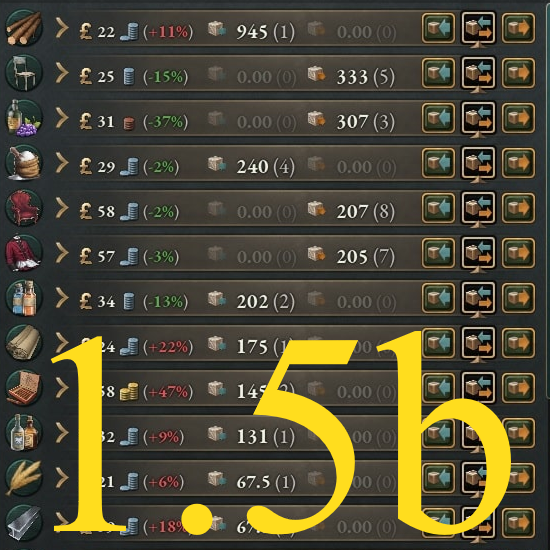Click the import route button on £34 dye row
The width and height of the screenshot is (550, 550).
pos(438,298)
